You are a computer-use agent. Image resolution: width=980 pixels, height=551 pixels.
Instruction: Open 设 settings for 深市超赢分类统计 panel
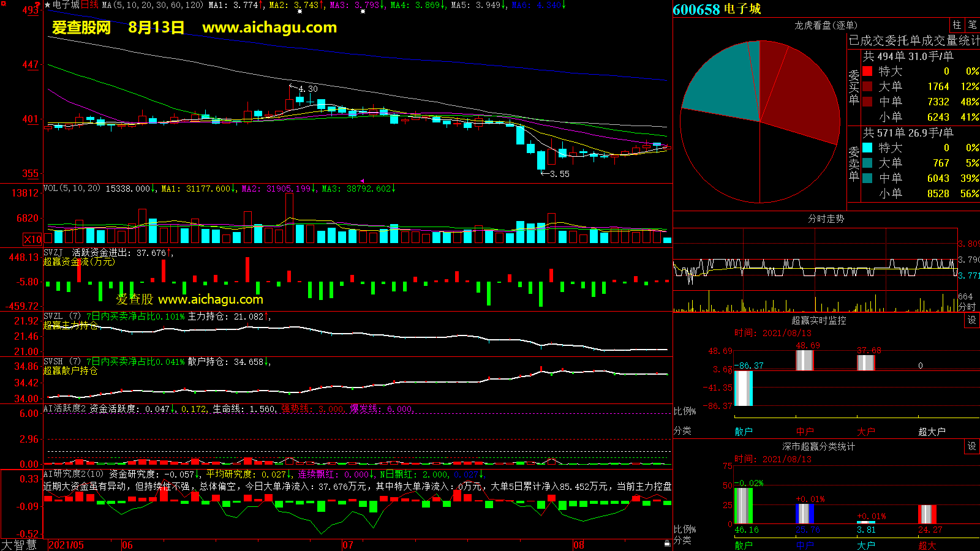[972, 446]
